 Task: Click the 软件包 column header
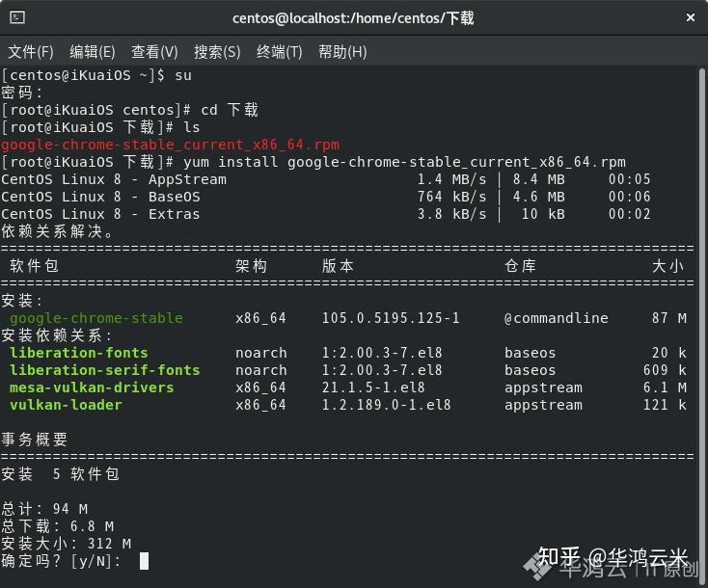(x=34, y=266)
